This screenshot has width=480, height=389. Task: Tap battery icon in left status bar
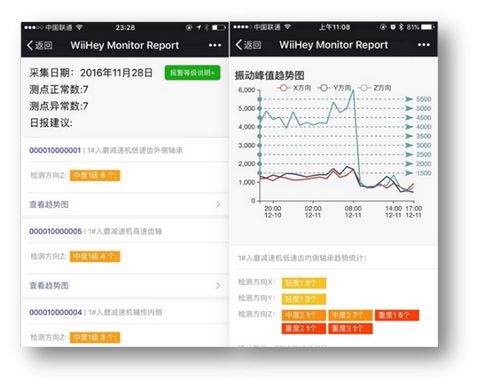pos(219,27)
